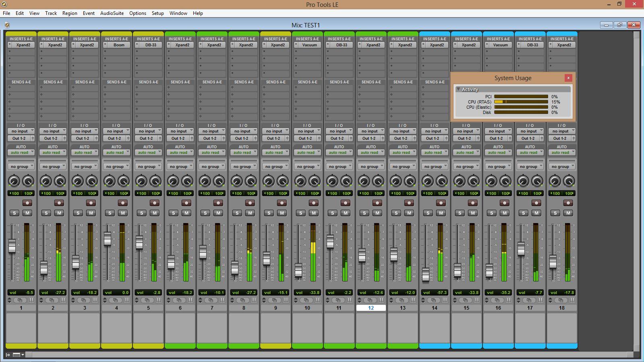Screen dimensions: 644x362
Task: Open the Setup menu
Action: 157,13
